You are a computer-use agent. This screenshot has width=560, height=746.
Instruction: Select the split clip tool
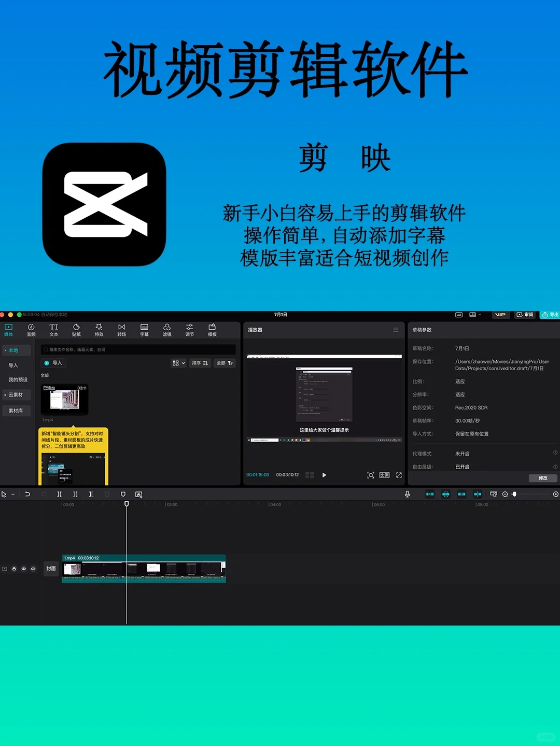pyautogui.click(x=60, y=494)
